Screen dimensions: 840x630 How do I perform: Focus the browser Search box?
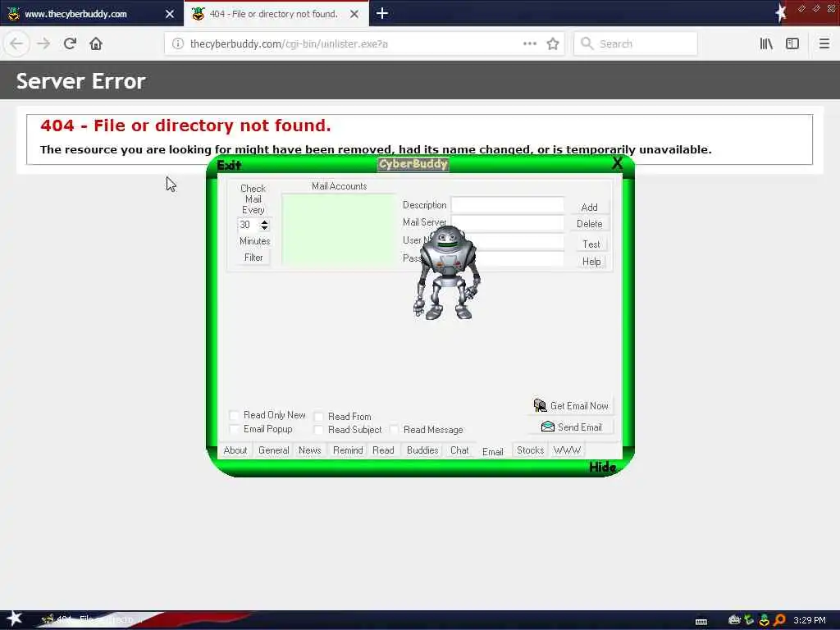[x=636, y=43]
